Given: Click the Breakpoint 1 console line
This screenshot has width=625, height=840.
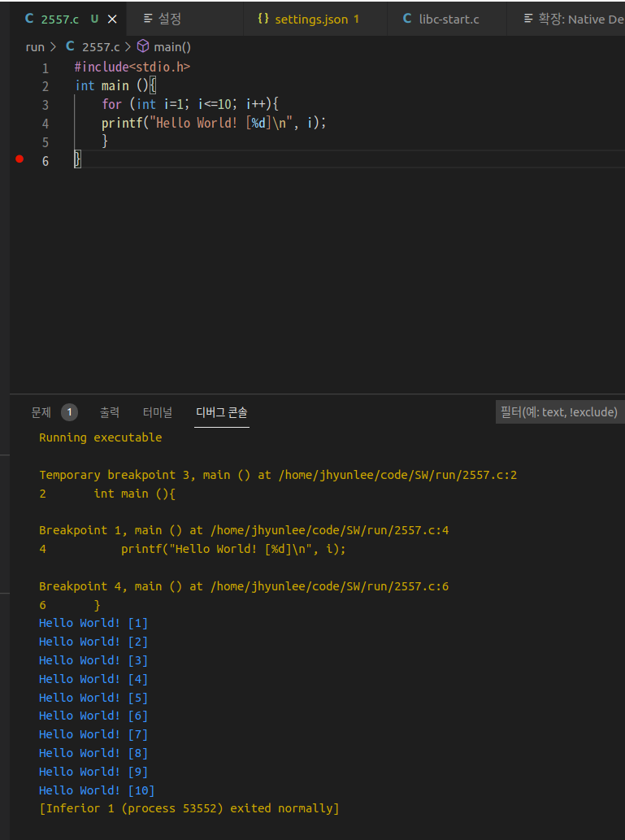Looking at the screenshot, I should [x=244, y=531].
